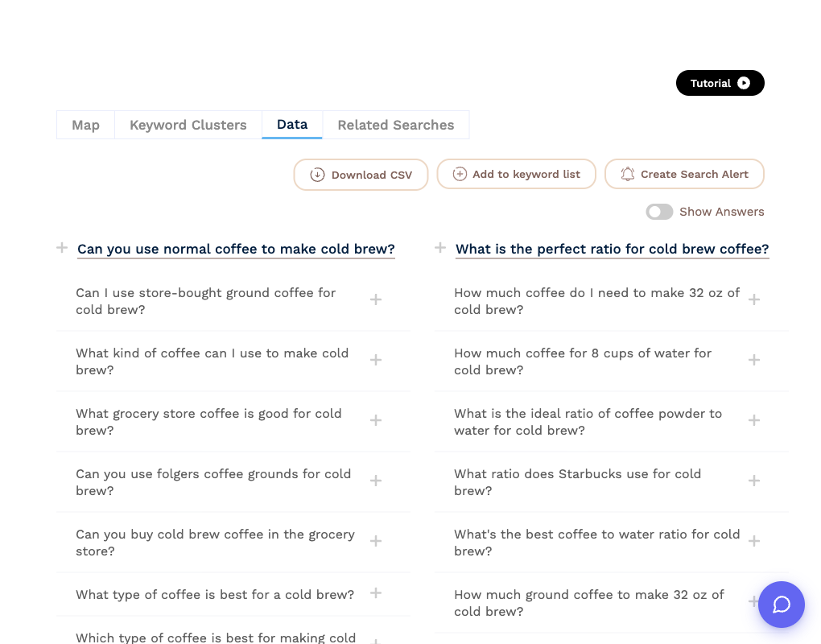The width and height of the screenshot is (821, 644).
Task: Click text 'What grocery store coffee is good for cold brew?'
Action: click(x=208, y=422)
